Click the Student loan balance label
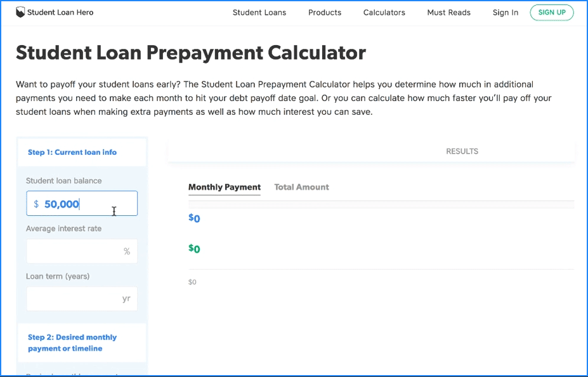This screenshot has width=588, height=377. [x=64, y=181]
